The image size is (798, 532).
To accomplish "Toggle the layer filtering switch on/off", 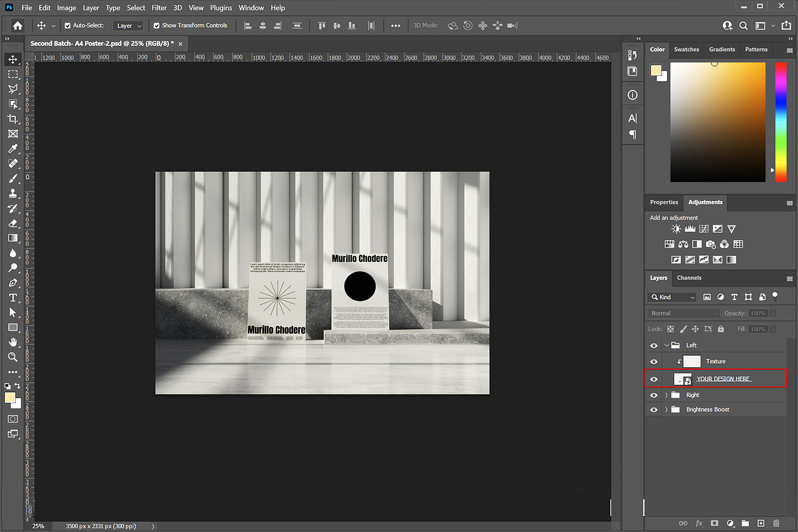I will (775, 296).
